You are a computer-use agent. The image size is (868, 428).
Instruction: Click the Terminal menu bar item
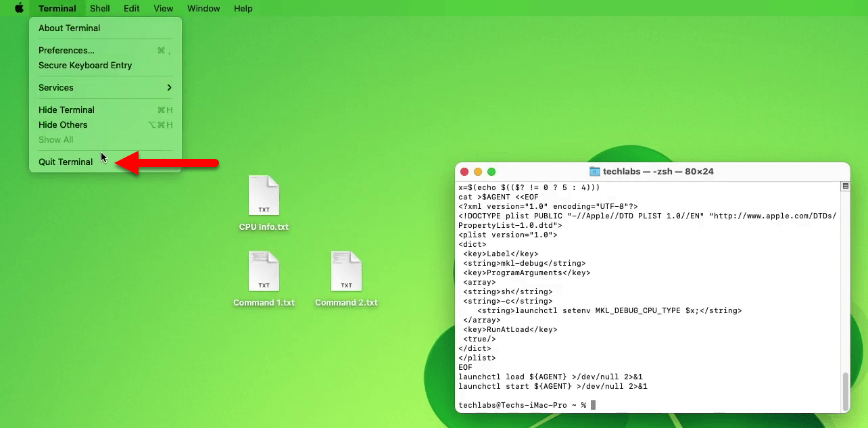tap(57, 8)
